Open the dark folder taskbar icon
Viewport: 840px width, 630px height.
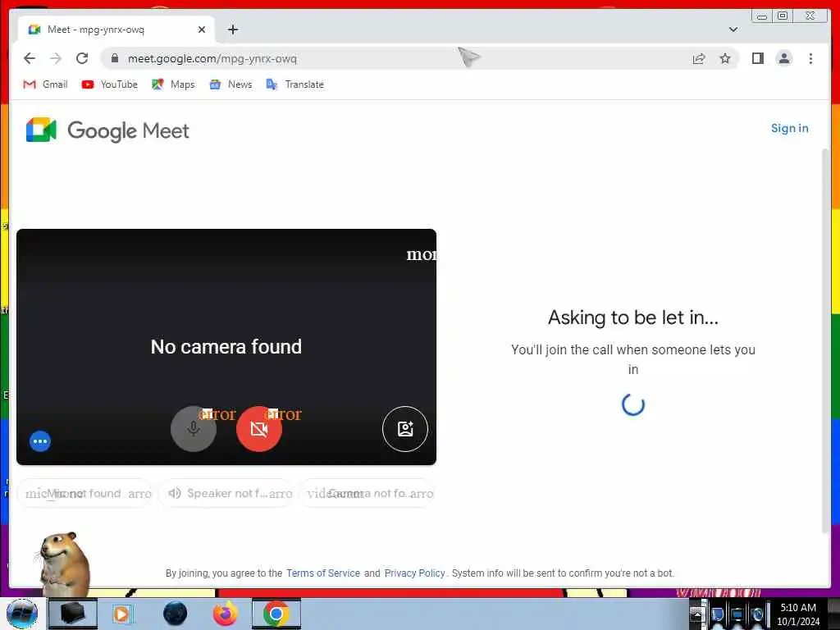(72, 614)
